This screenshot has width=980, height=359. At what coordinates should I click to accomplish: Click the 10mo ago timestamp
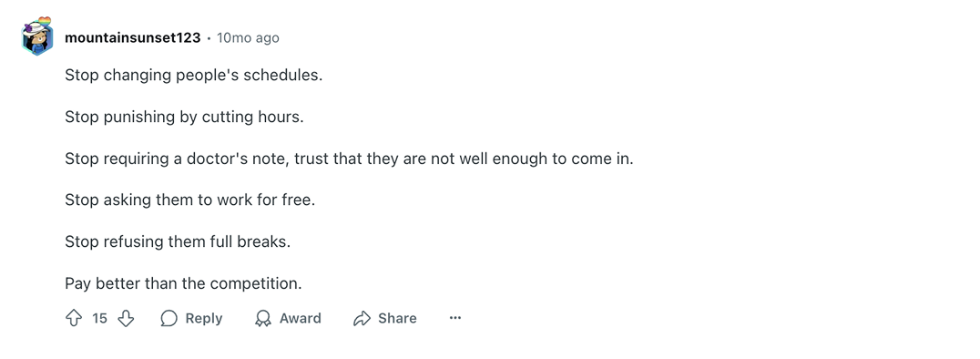click(x=248, y=38)
